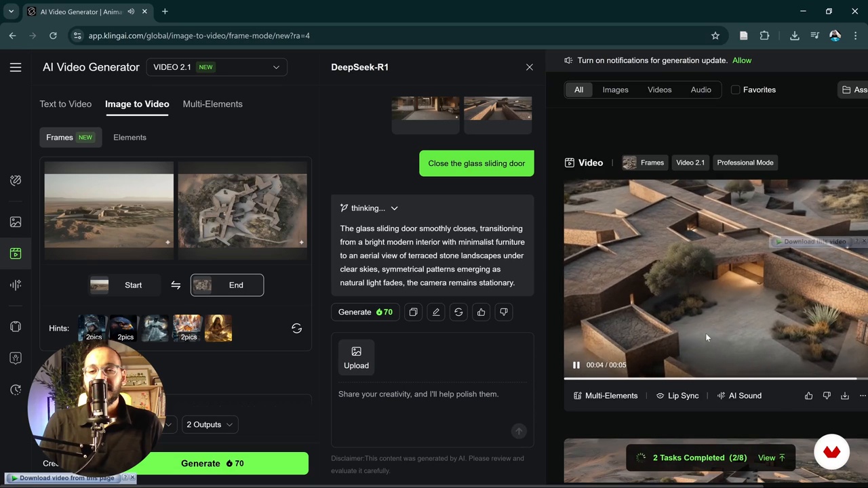
Task: Go back in browser history
Action: tap(12, 35)
